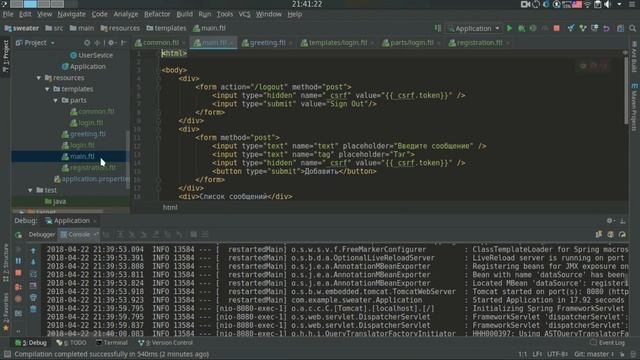Open Project Structure dialog icon
Screen dimensions: 640x360
click(620, 28)
